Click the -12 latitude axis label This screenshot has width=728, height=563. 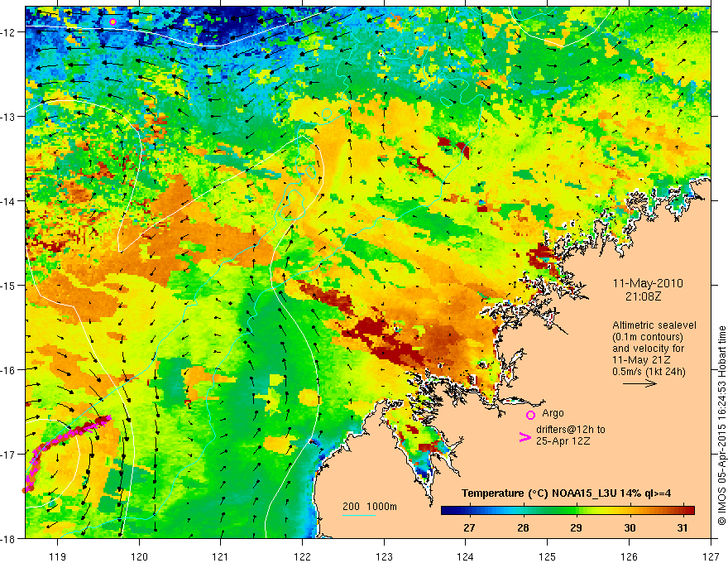[10, 32]
